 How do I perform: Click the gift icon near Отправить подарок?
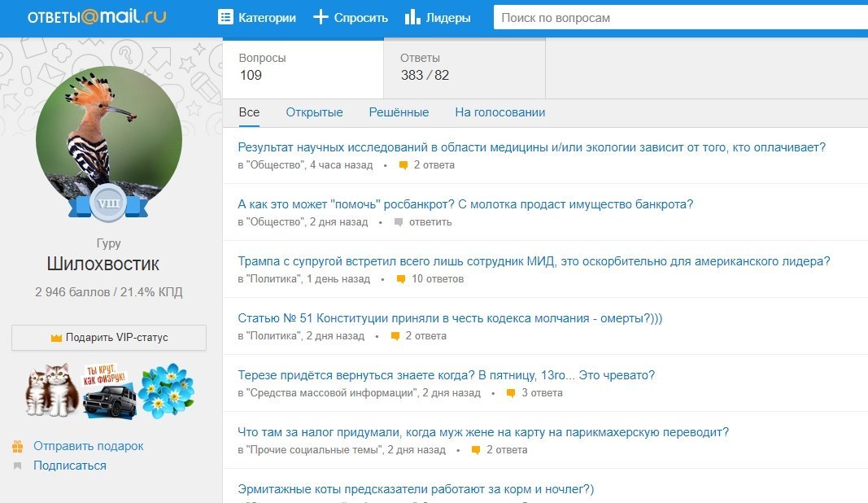click(x=17, y=446)
